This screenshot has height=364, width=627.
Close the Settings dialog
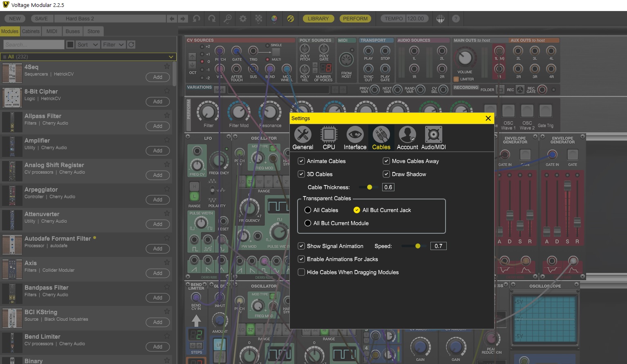[488, 118]
